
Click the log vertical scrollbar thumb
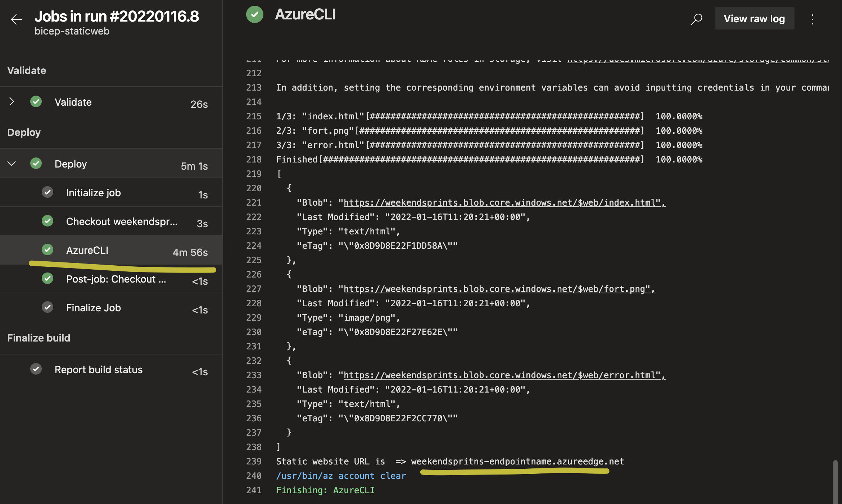(x=835, y=481)
